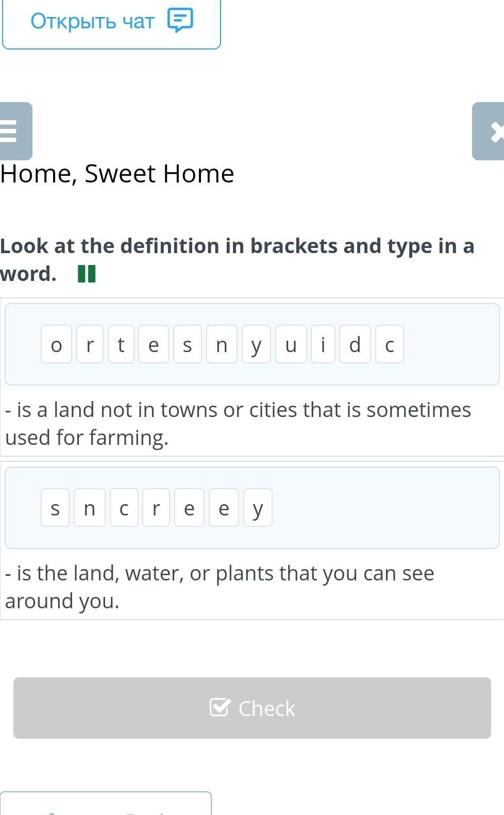Pick letter tile 'u' in first word
This screenshot has width=504, height=815.
pos(291,344)
